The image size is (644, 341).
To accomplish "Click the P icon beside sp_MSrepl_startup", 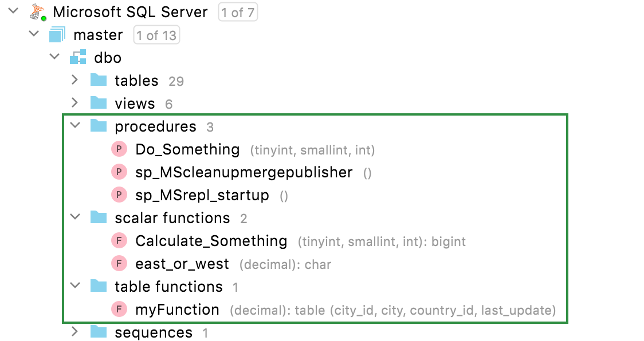I will point(119,195).
